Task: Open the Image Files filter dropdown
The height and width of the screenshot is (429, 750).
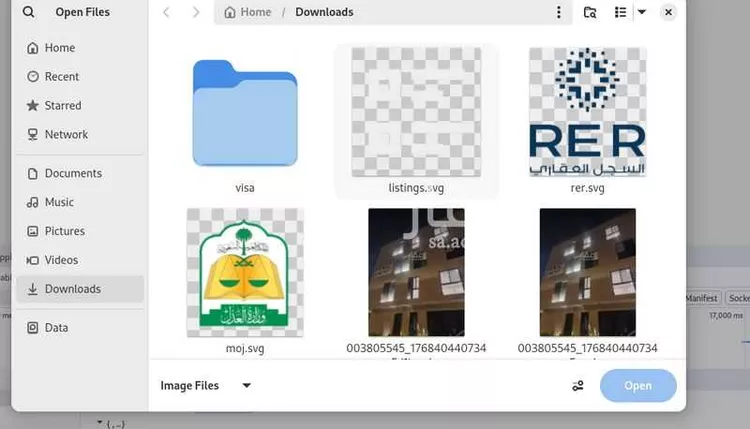Action: (206, 385)
